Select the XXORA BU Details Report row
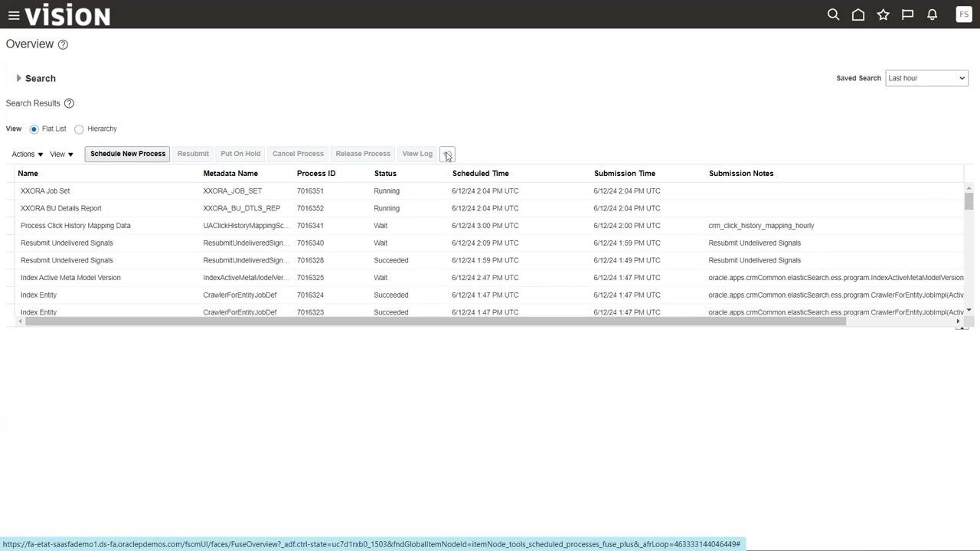The width and height of the screenshot is (980, 551). [x=489, y=208]
